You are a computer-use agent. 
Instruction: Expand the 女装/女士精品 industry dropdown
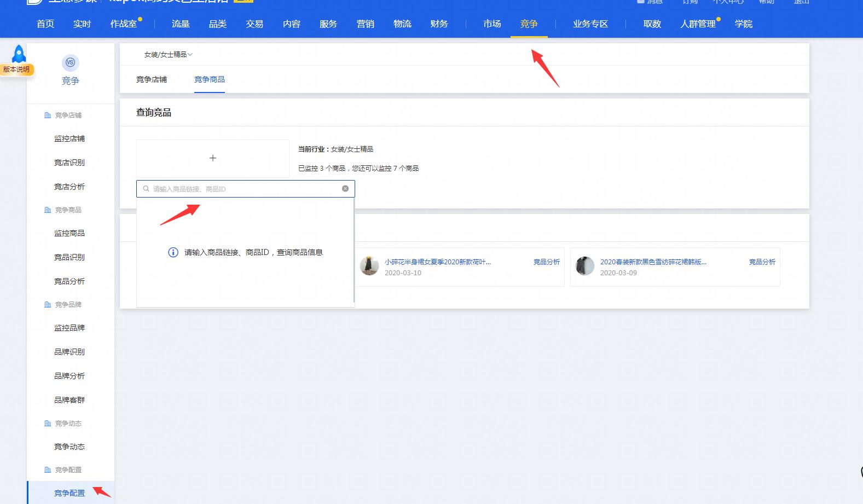pos(168,55)
